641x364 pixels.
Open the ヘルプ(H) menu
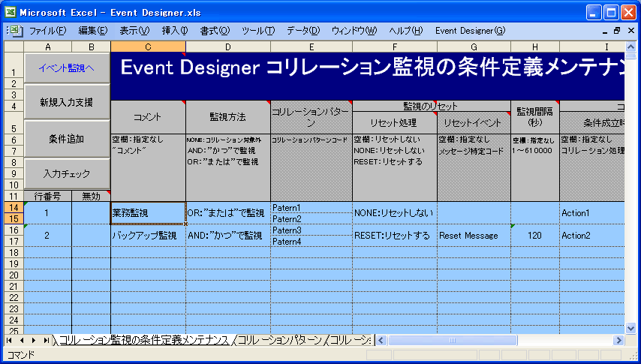tap(406, 31)
